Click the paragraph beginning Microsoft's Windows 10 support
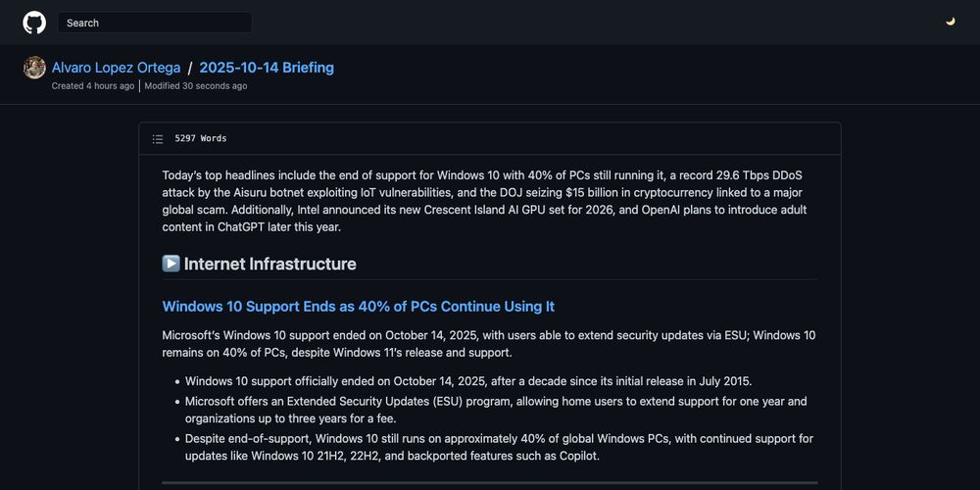Screen dimensions: 980x490 tap(488, 344)
